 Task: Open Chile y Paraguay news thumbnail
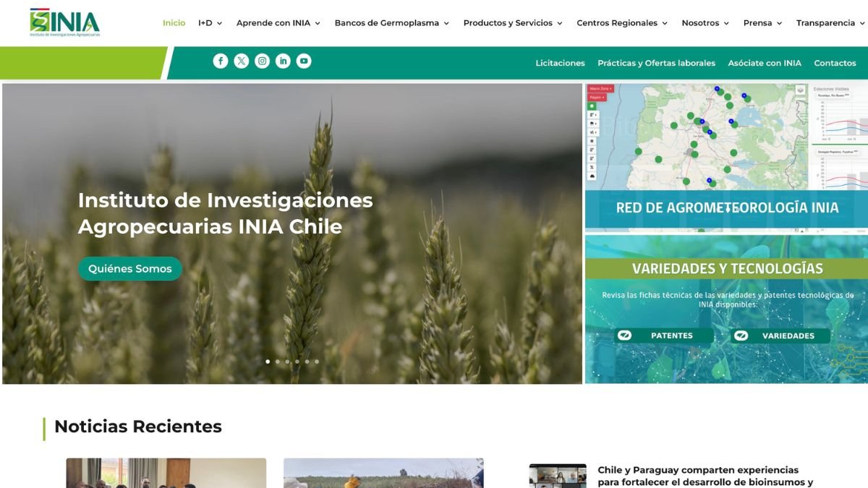(558, 476)
